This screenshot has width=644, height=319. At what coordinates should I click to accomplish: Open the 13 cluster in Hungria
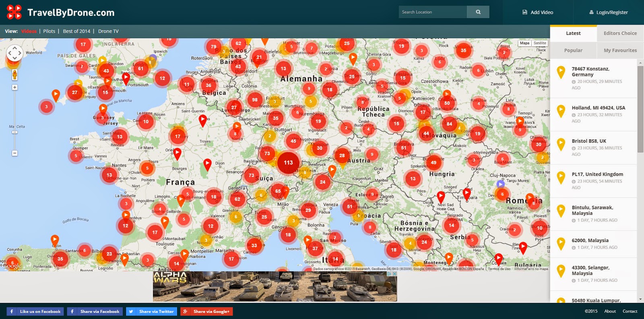tap(413, 178)
